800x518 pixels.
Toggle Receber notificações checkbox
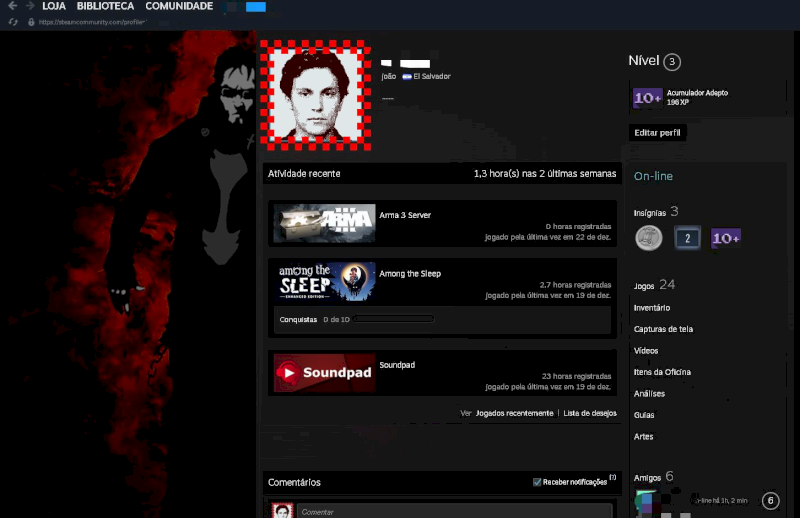pos(537,482)
